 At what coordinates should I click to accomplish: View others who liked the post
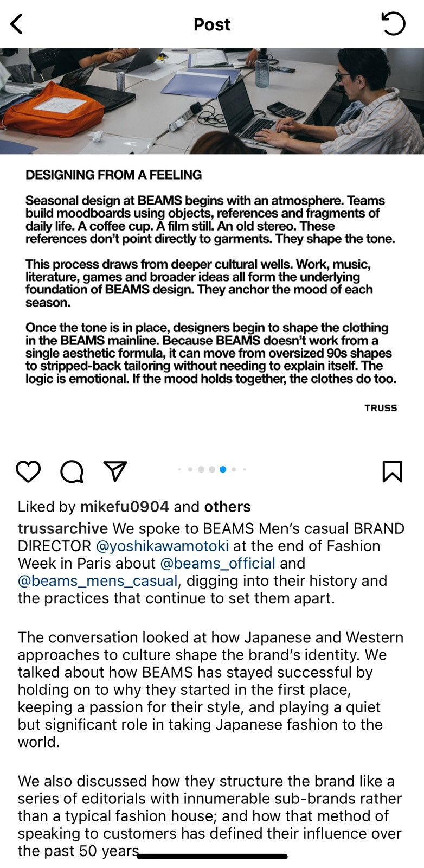[x=227, y=507]
